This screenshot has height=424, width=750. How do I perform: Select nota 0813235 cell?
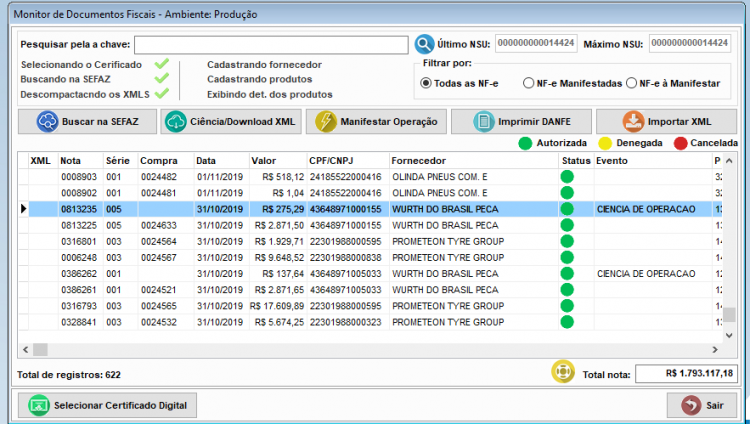[80, 209]
